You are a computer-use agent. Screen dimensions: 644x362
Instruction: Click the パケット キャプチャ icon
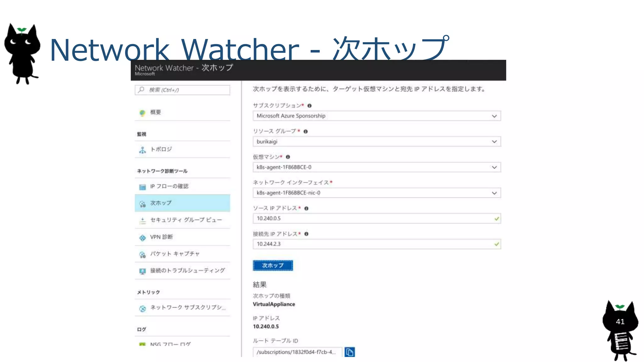click(142, 255)
